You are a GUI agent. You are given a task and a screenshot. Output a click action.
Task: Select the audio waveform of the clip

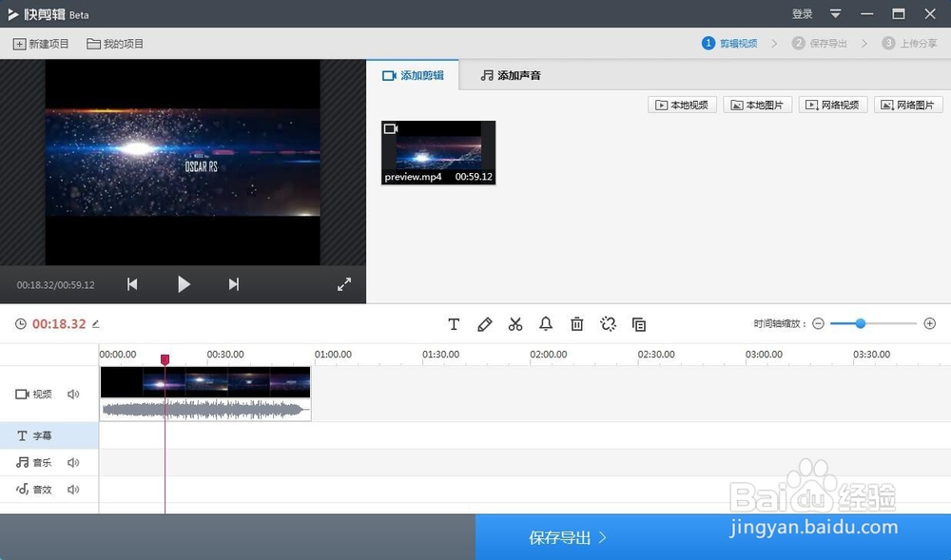tap(205, 410)
